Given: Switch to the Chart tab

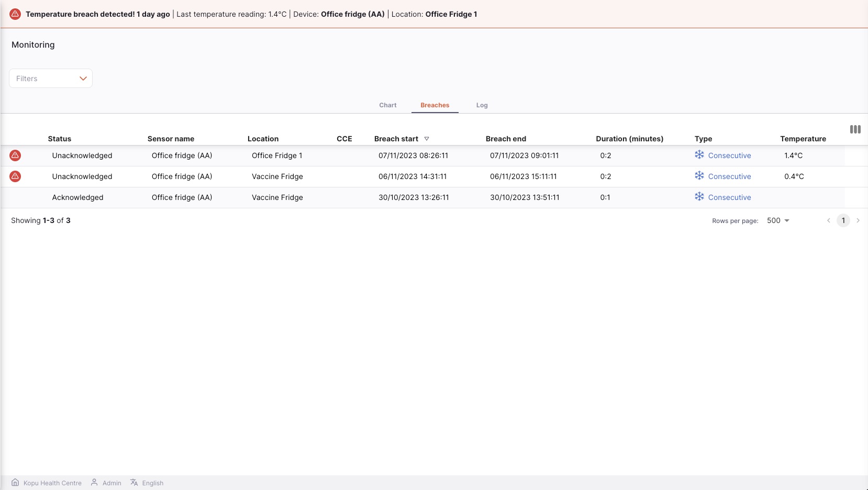Looking at the screenshot, I should 388,105.
